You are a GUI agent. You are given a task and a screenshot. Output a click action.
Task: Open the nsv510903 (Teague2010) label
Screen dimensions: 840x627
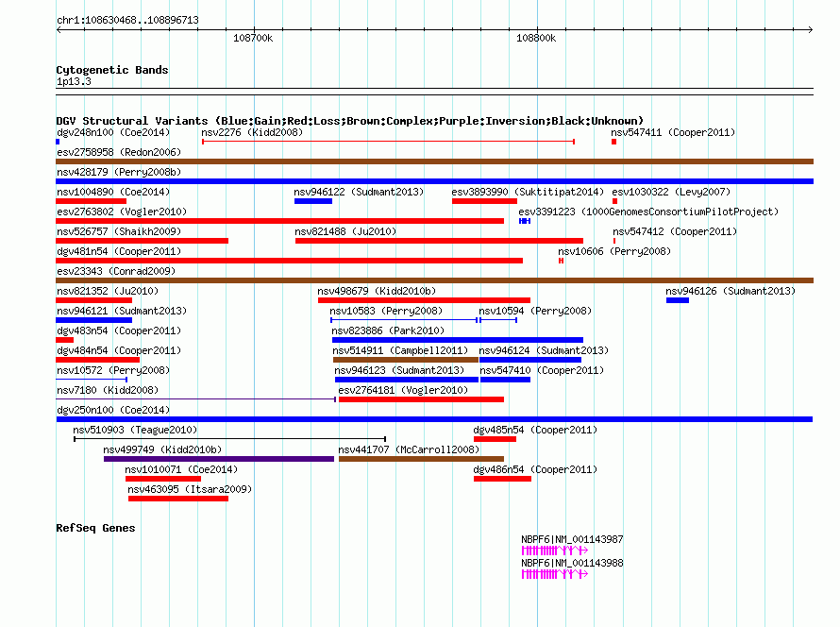(x=135, y=430)
